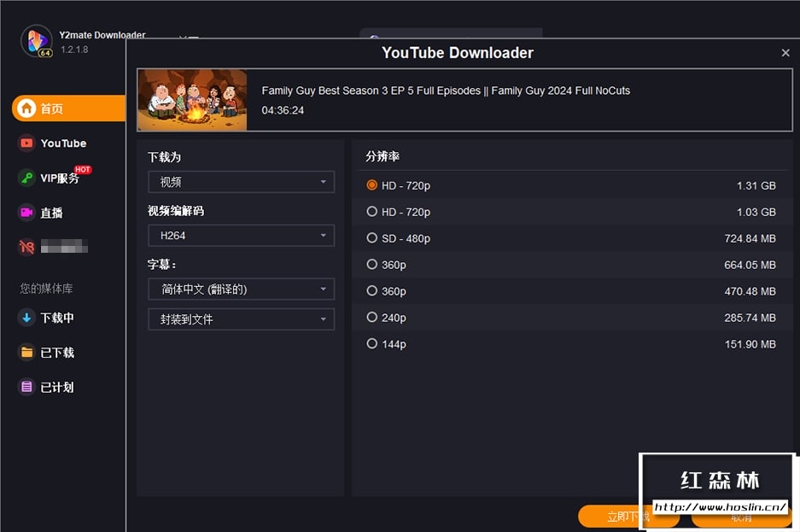Select the first HD - 720p 1.31 GB option
800x532 pixels.
coord(372,185)
